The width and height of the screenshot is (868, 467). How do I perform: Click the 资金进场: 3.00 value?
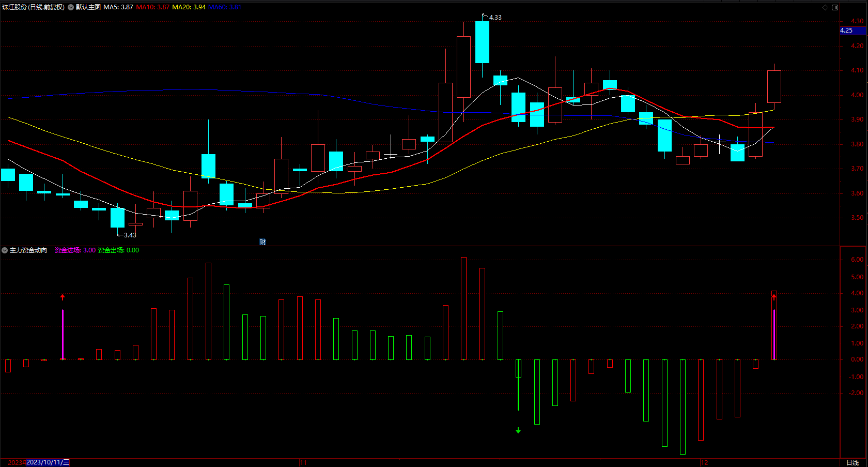tap(75, 250)
